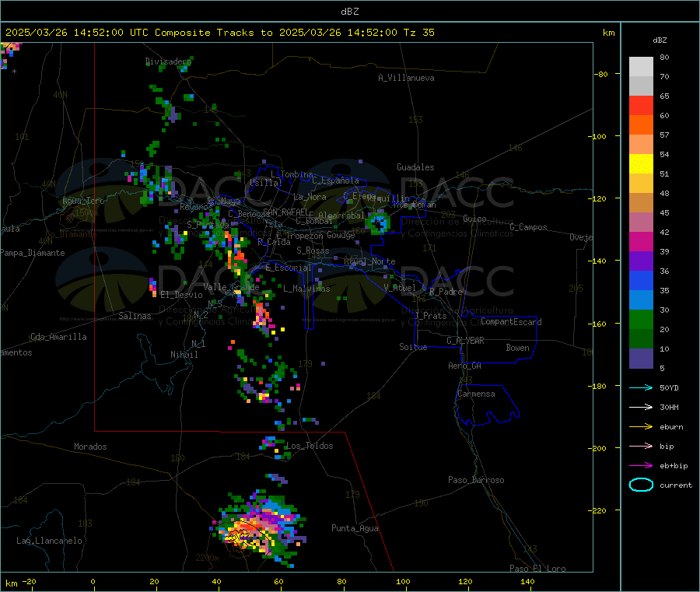Viewport: 700px width, 592px height.
Task: Select the 54 dBZ yellow swatch
Action: click(641, 163)
